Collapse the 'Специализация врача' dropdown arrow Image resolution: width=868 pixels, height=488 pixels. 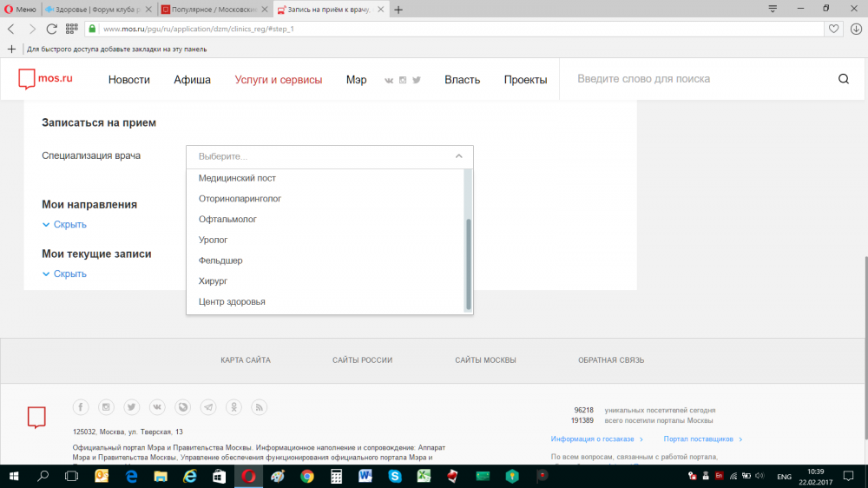(459, 156)
